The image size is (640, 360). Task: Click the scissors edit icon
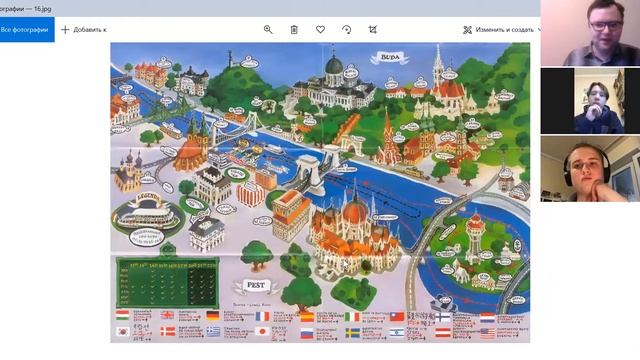tap(467, 29)
